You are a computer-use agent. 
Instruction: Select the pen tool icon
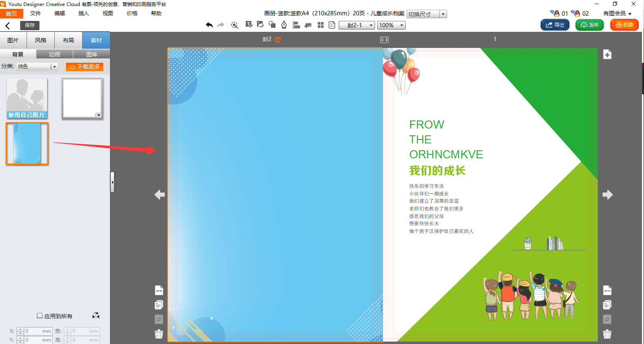[x=284, y=25]
